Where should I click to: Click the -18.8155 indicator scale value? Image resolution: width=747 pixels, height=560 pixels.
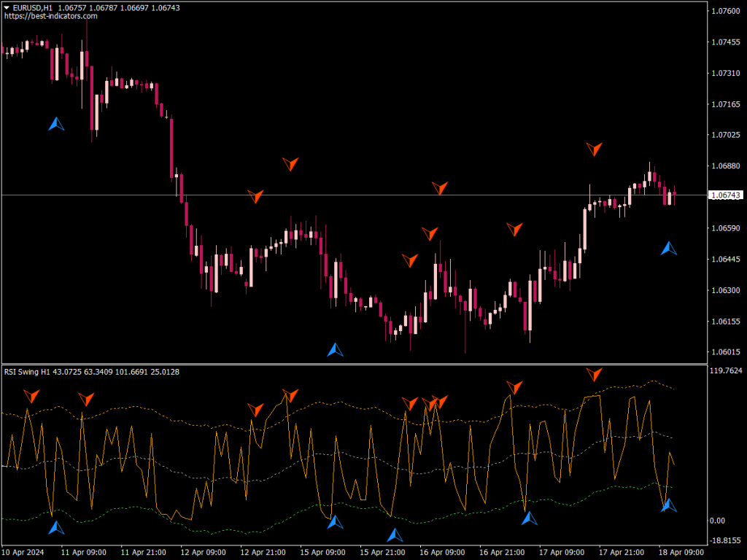[x=726, y=540]
